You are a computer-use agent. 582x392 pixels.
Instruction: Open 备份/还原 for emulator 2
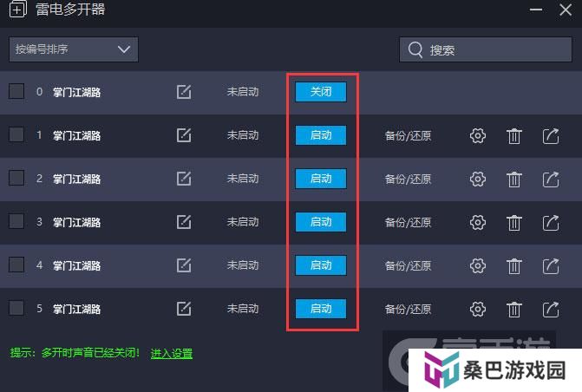pyautogui.click(x=408, y=180)
